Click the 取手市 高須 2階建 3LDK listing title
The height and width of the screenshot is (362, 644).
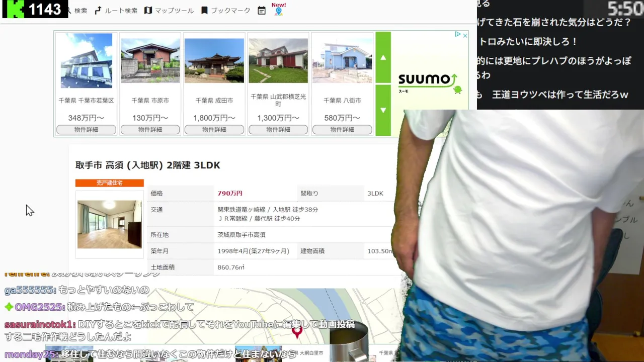pos(148,165)
